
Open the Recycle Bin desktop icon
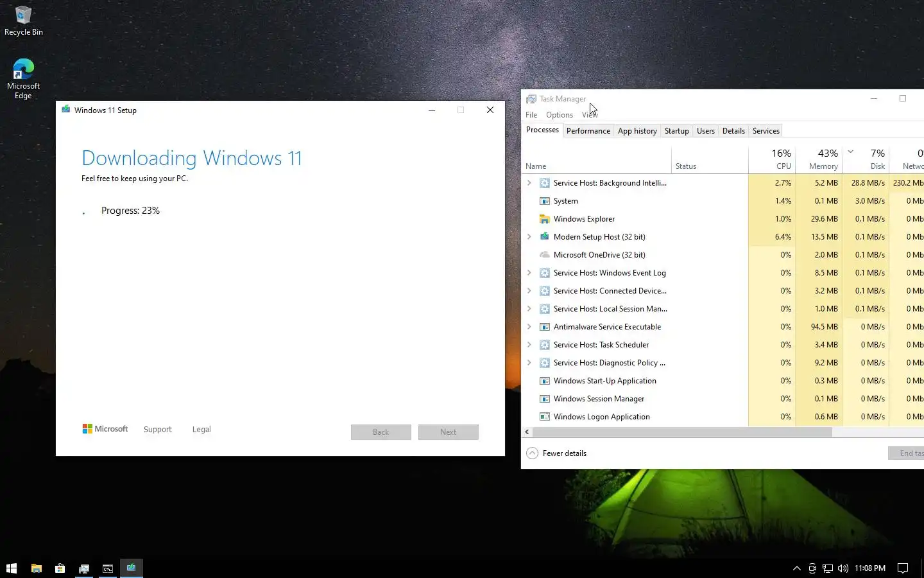tap(23, 21)
